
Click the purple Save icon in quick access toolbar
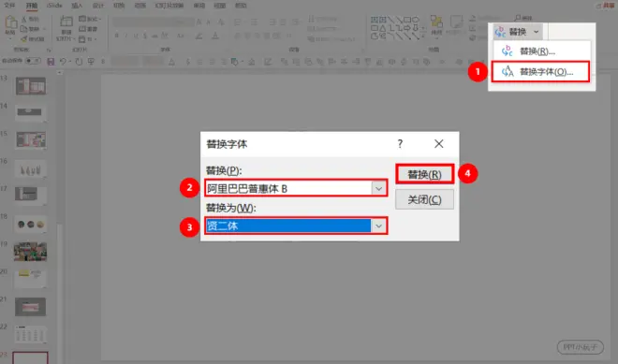(51, 62)
